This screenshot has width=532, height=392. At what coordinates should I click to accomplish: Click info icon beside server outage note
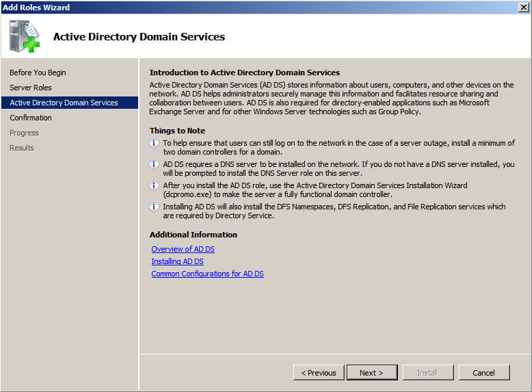tap(154, 143)
